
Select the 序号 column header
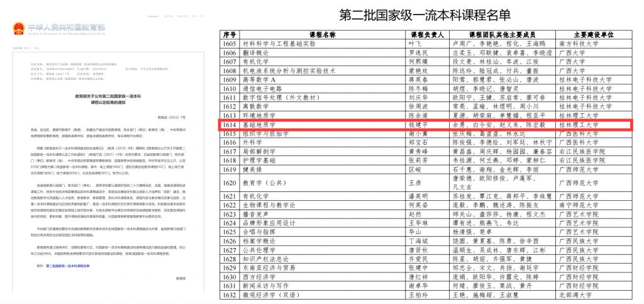(x=230, y=34)
